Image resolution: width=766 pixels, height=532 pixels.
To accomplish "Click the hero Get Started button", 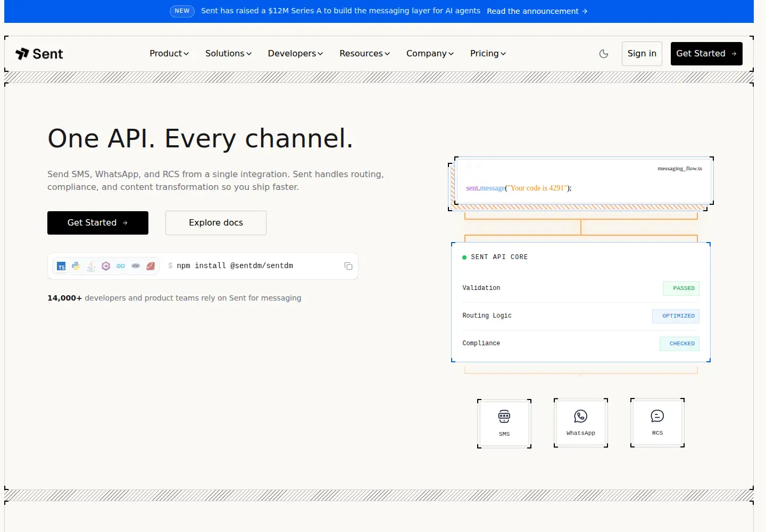I will tap(98, 223).
